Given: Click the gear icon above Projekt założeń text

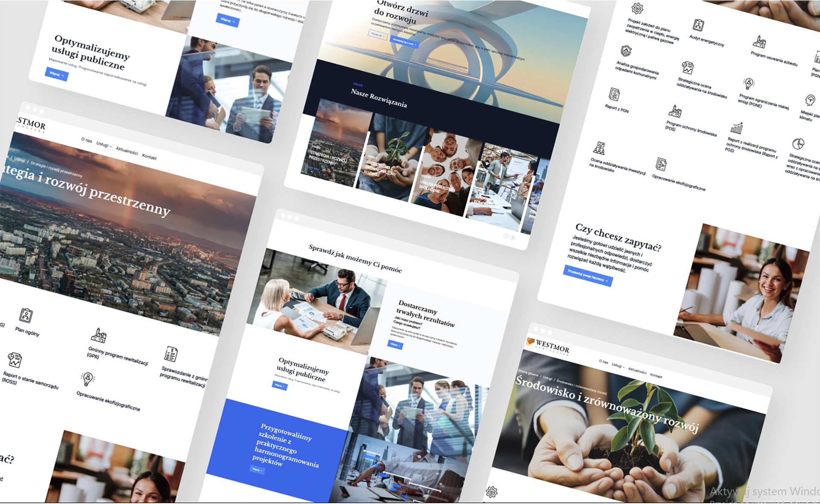Looking at the screenshot, I should [638, 8].
